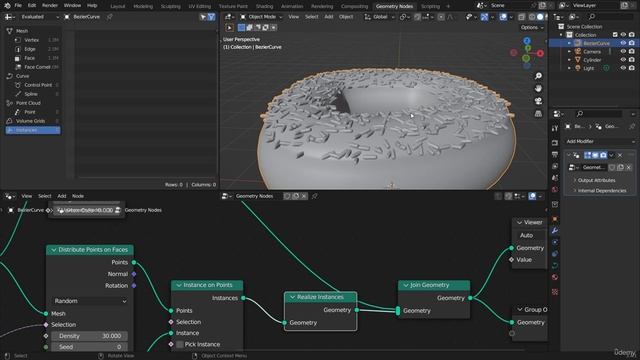Hide BezierCurve in viewport via eye icon
The height and width of the screenshot is (360, 640).
pyautogui.click(x=623, y=43)
